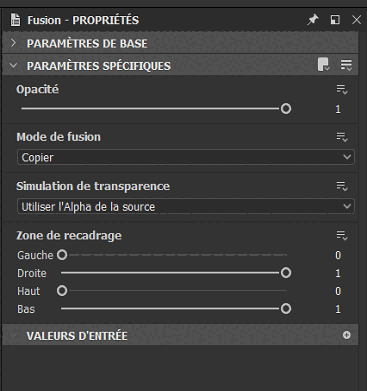The image size is (367, 391).
Task: Click the document icon beside Fusion title
Action: 15,20
